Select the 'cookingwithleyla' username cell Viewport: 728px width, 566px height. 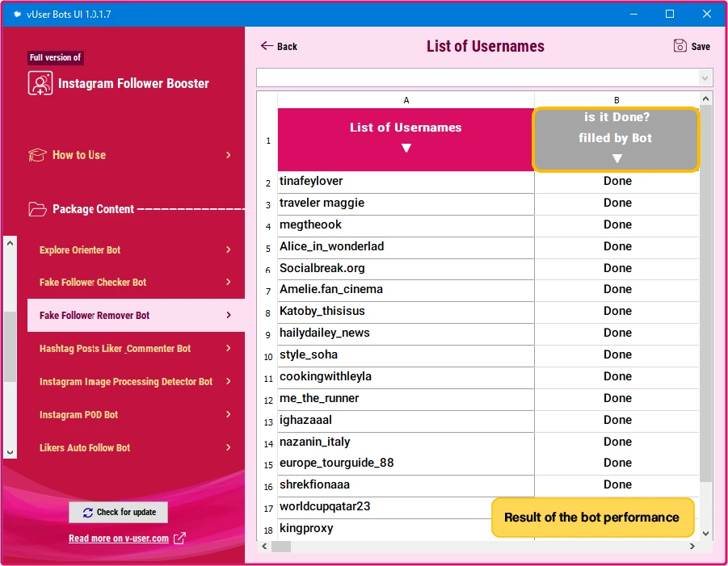[x=406, y=377]
